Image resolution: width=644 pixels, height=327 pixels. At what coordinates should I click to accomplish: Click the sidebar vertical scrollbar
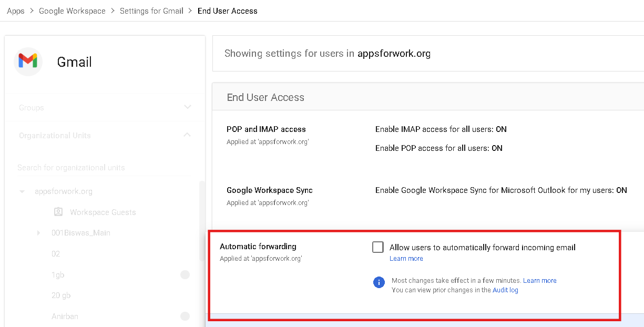[202, 221]
